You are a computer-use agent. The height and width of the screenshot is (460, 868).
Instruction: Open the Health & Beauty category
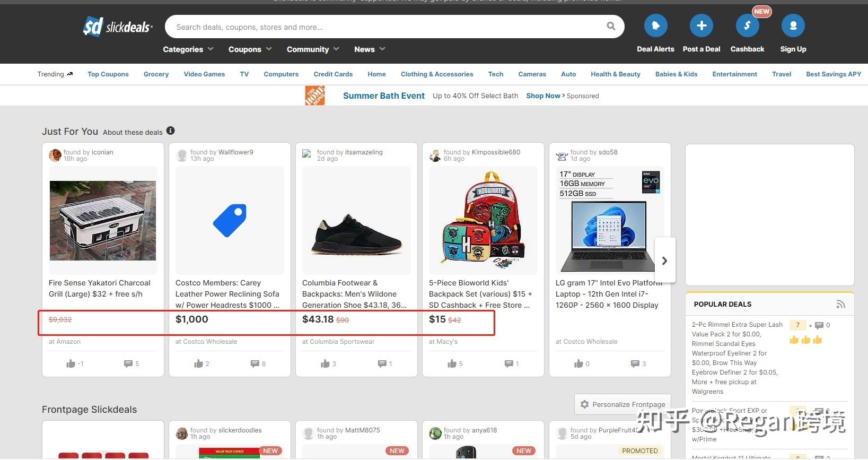point(616,74)
